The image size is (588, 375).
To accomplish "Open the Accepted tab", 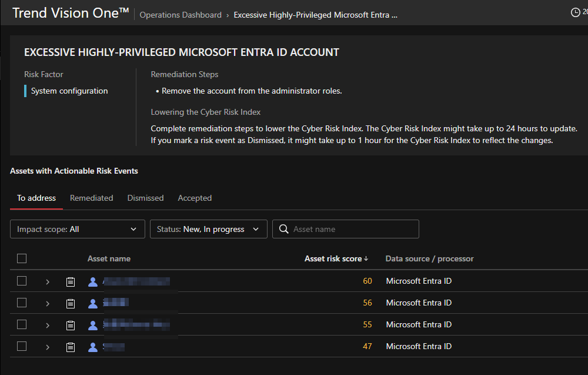I will pyautogui.click(x=195, y=198).
